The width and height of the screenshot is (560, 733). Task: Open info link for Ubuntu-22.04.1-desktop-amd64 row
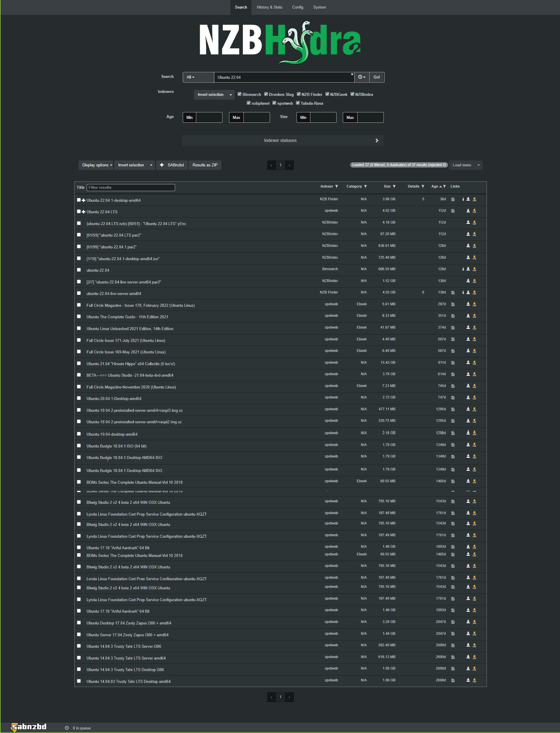(x=463, y=199)
